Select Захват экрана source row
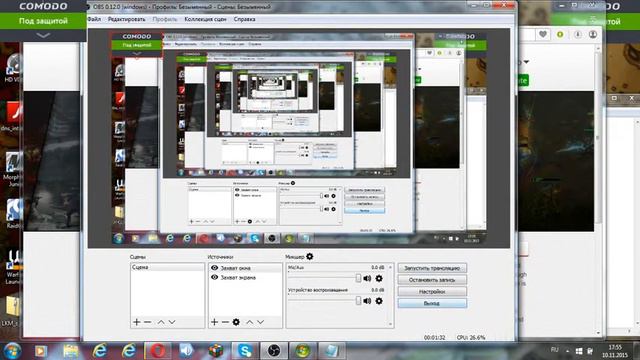The height and width of the screenshot is (360, 640). pyautogui.click(x=245, y=278)
